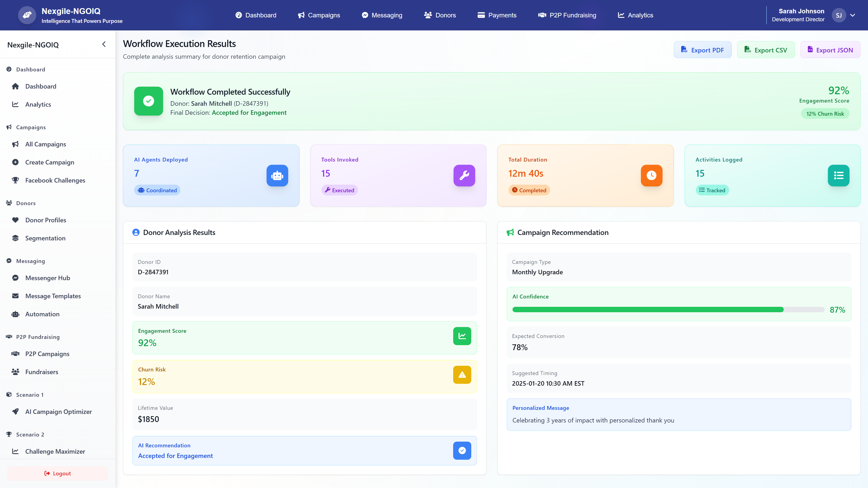Select the P2P Campaigns megaphone icon
This screenshot has height=488, width=868.
[x=16, y=354]
